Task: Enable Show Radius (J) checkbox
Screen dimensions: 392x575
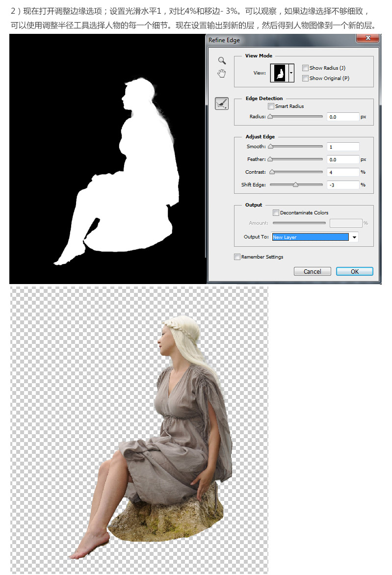Action: [x=305, y=68]
